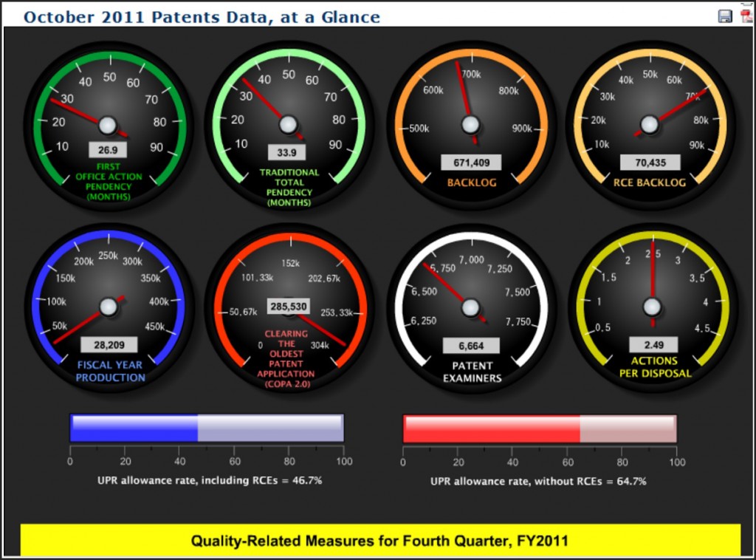
Task: Click the Quality-Related Measures yellow banner
Action: pyautogui.click(x=379, y=541)
